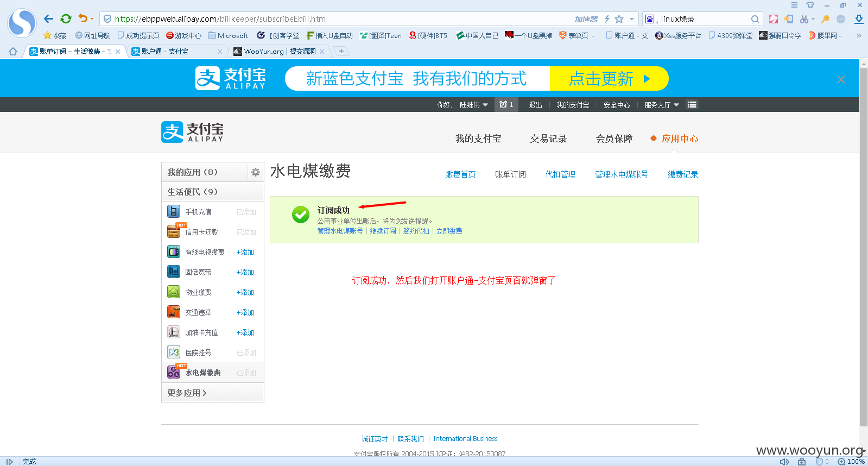
Task: Open the 收藏 bookmarks star item
Action: 55,35
